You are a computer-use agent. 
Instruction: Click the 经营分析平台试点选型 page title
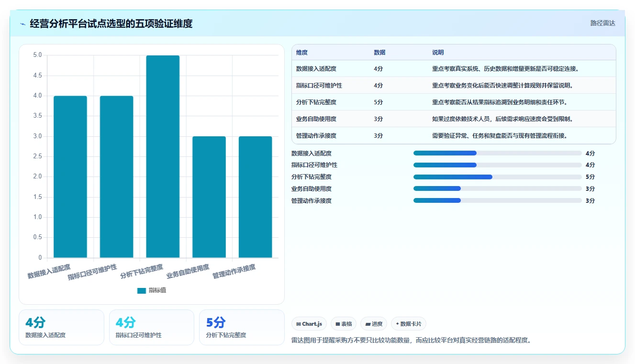[x=111, y=23]
